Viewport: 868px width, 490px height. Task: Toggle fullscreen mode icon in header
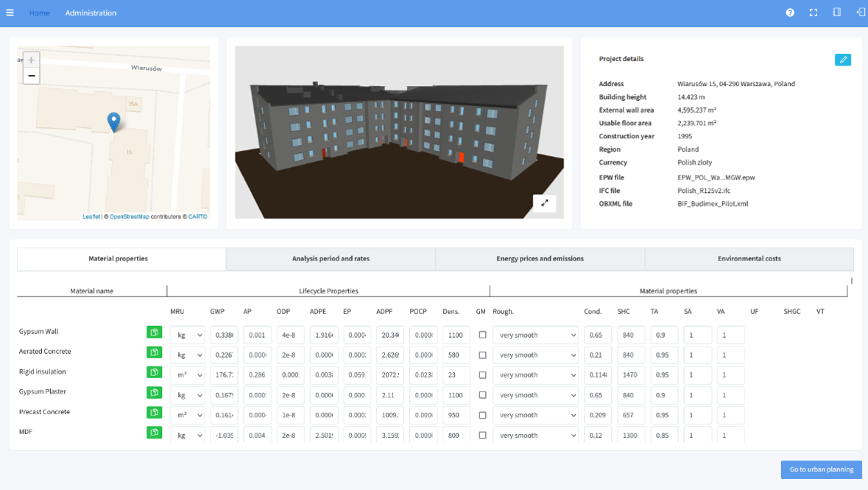(x=814, y=13)
